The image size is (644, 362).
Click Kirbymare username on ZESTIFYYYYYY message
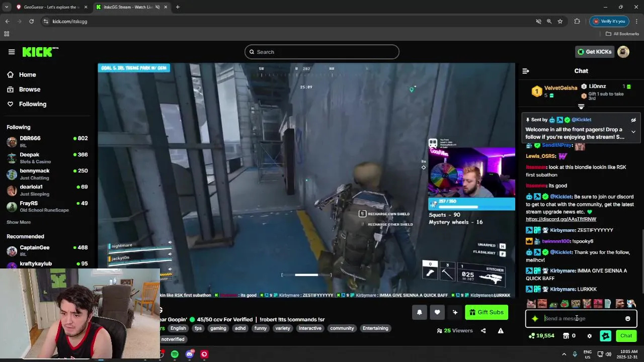point(562,230)
